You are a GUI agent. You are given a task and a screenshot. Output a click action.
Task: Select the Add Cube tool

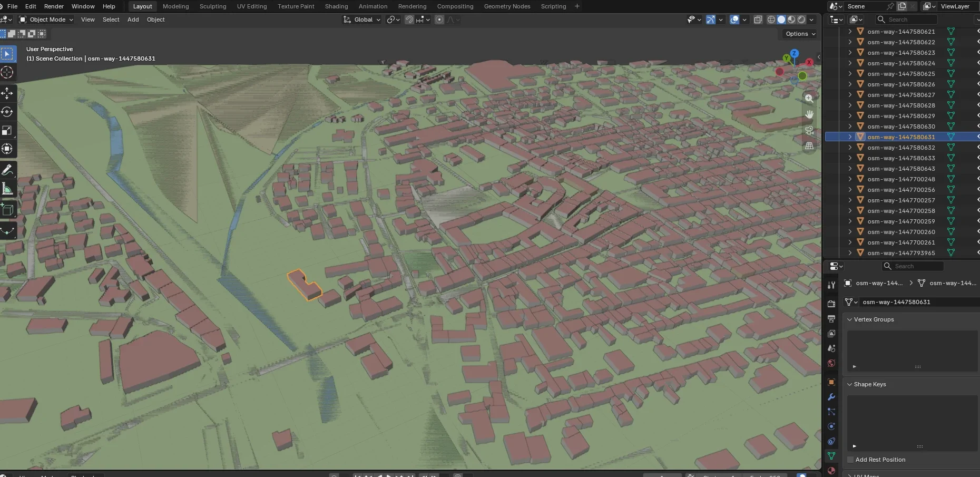click(7, 210)
